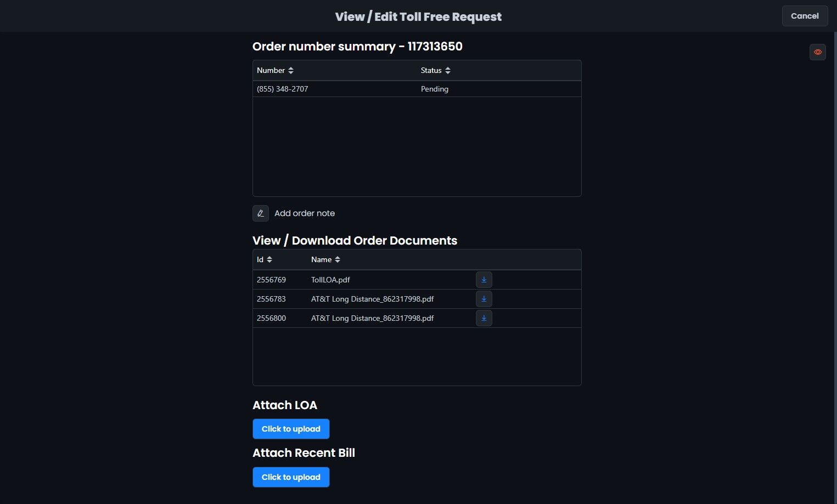
Task: Select the document row with Id 2556800
Action: coord(272,318)
